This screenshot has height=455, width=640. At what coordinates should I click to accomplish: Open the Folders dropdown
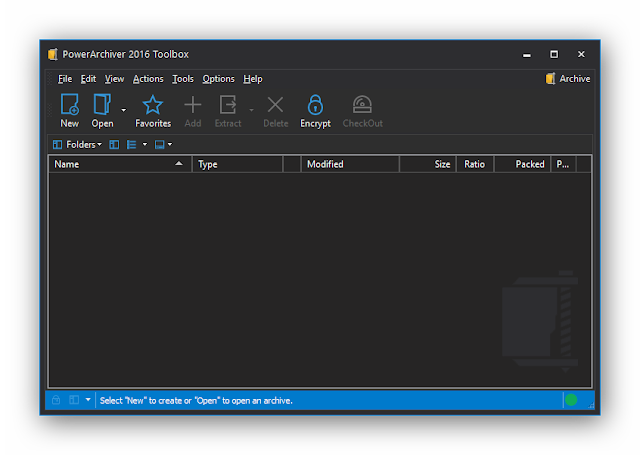coord(77,144)
